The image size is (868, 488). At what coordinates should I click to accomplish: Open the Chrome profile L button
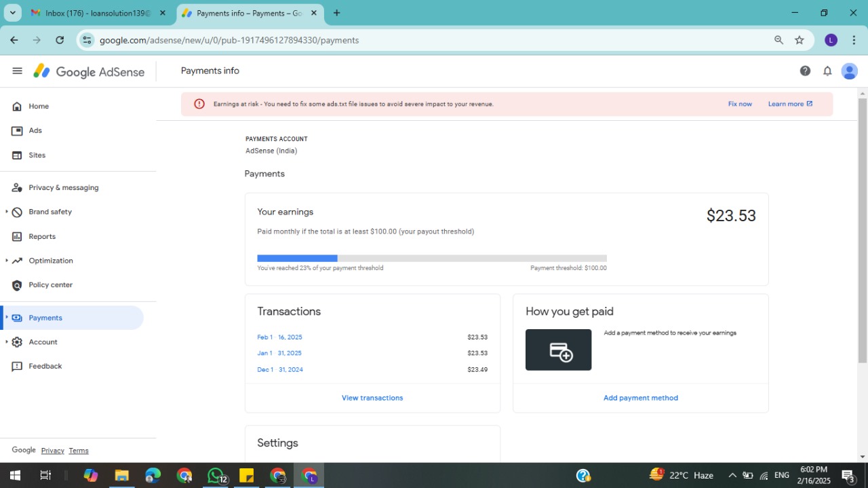click(831, 40)
